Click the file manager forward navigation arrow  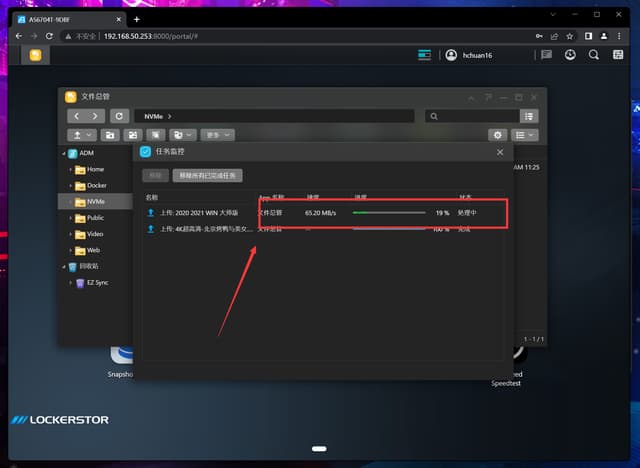(97, 116)
